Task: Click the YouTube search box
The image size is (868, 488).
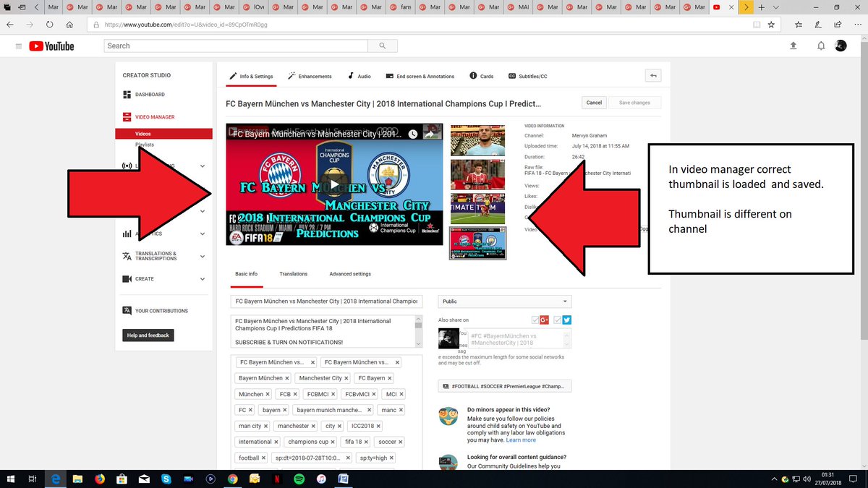Action: click(x=237, y=46)
